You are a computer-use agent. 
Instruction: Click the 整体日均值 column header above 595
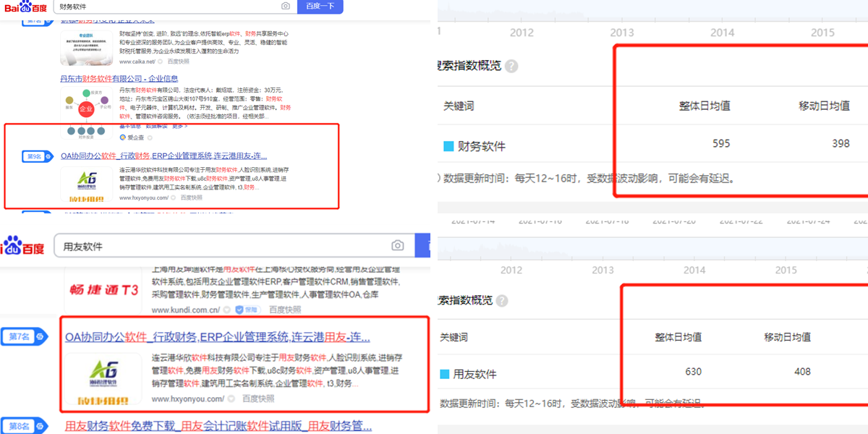[x=705, y=106]
